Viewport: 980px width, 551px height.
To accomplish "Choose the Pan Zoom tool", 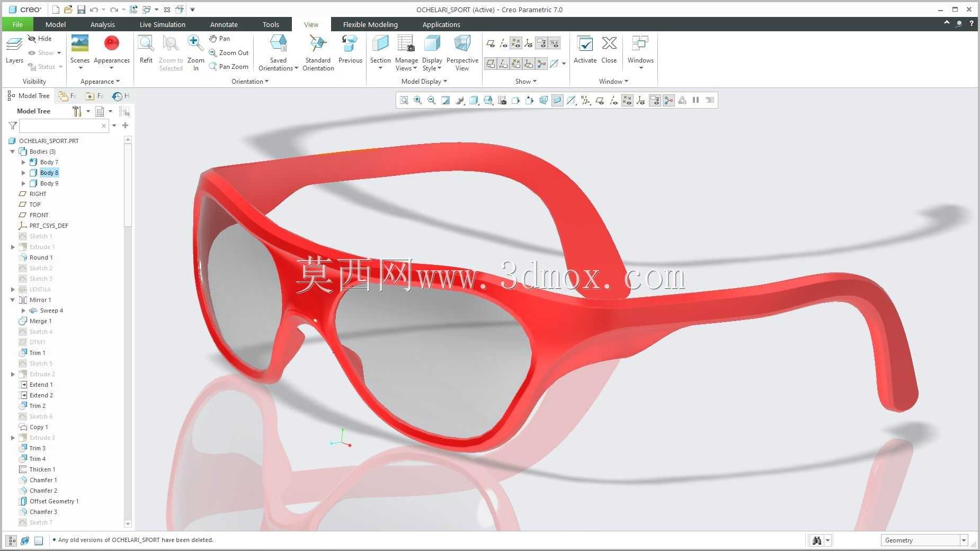I will tap(229, 67).
